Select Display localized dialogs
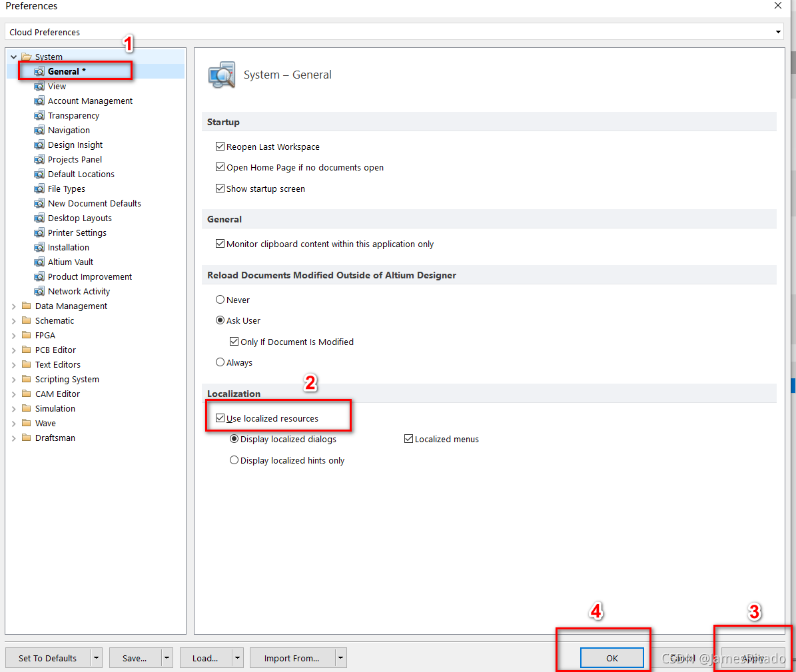This screenshot has height=672, width=796. (x=234, y=439)
